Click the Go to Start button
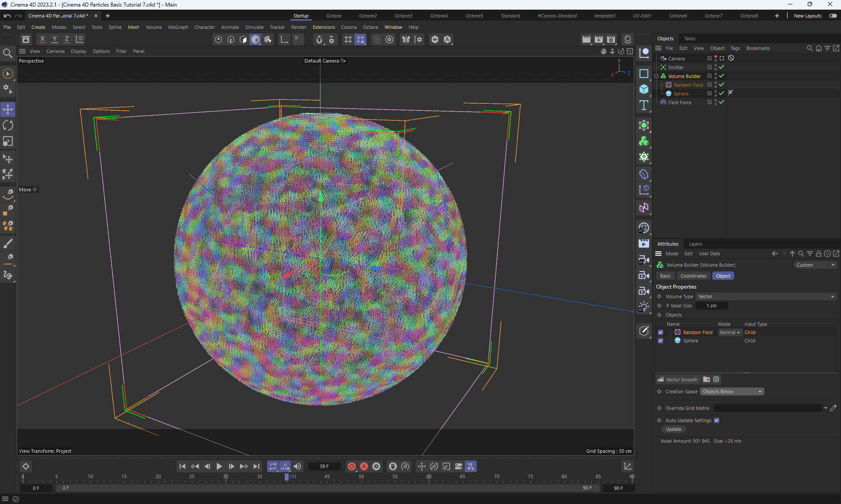Image resolution: width=841 pixels, height=504 pixels. (182, 466)
